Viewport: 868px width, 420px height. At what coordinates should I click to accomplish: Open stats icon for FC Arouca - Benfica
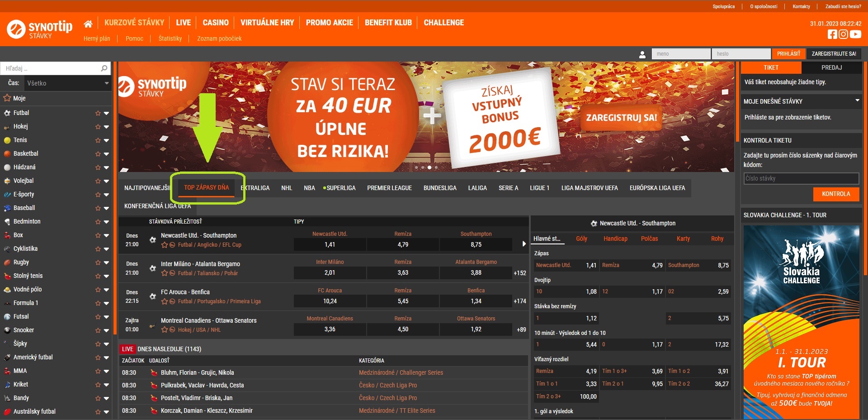(172, 301)
